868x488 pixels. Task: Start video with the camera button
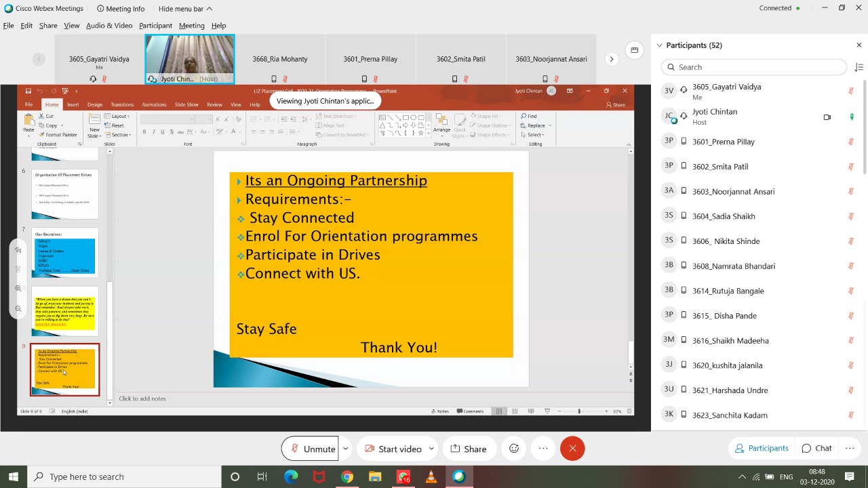tap(393, 449)
